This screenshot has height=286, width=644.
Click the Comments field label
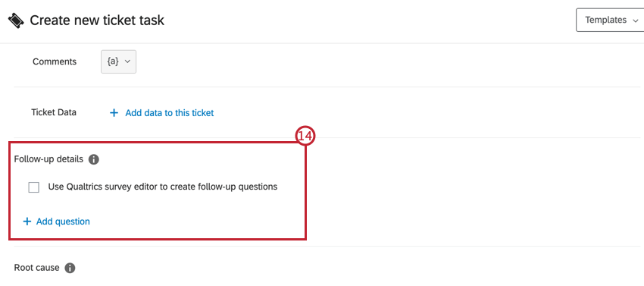pos(55,61)
